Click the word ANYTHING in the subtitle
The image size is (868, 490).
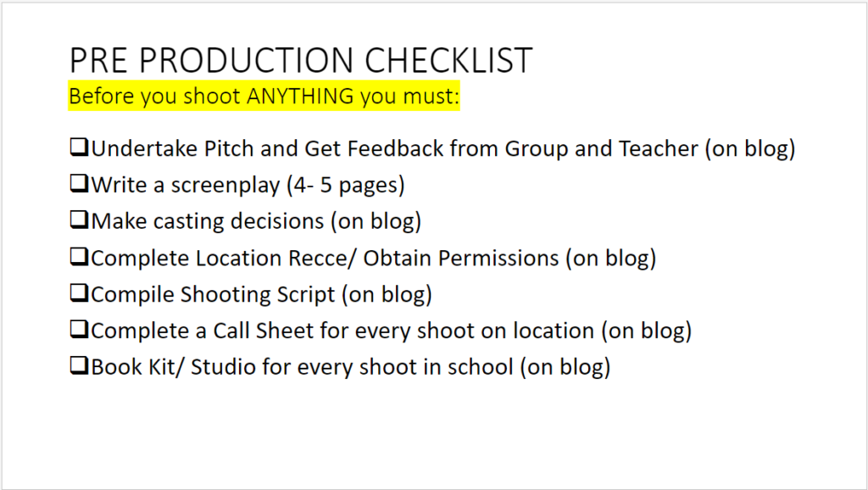pos(300,96)
